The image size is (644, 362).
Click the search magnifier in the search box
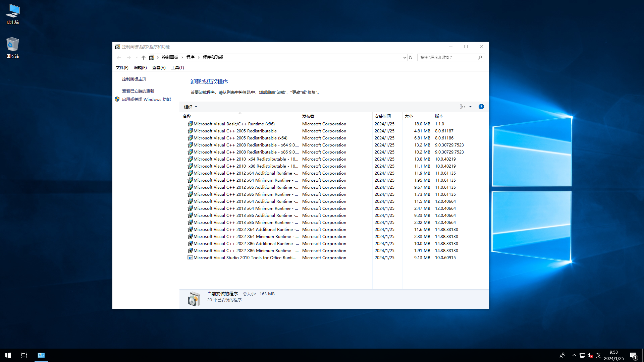[480, 57]
